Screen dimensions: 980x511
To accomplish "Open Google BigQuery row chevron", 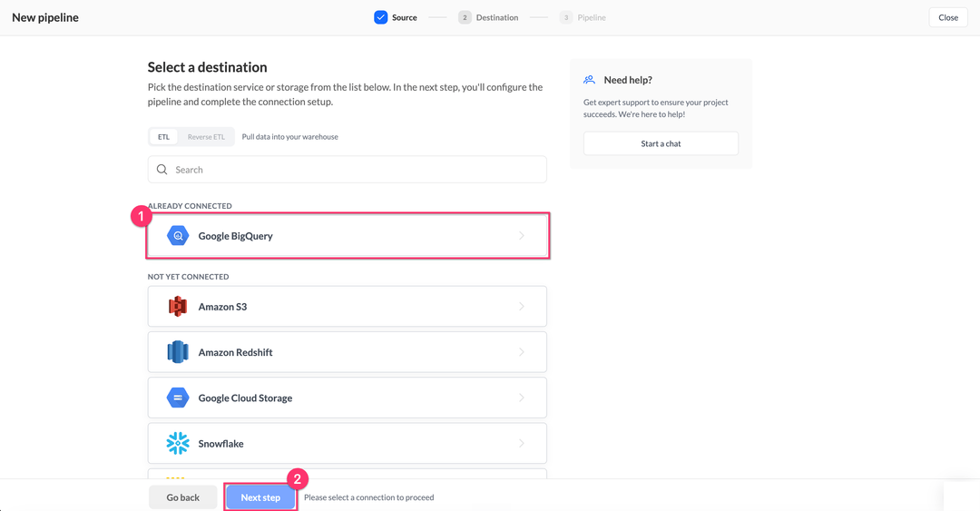I will [521, 236].
